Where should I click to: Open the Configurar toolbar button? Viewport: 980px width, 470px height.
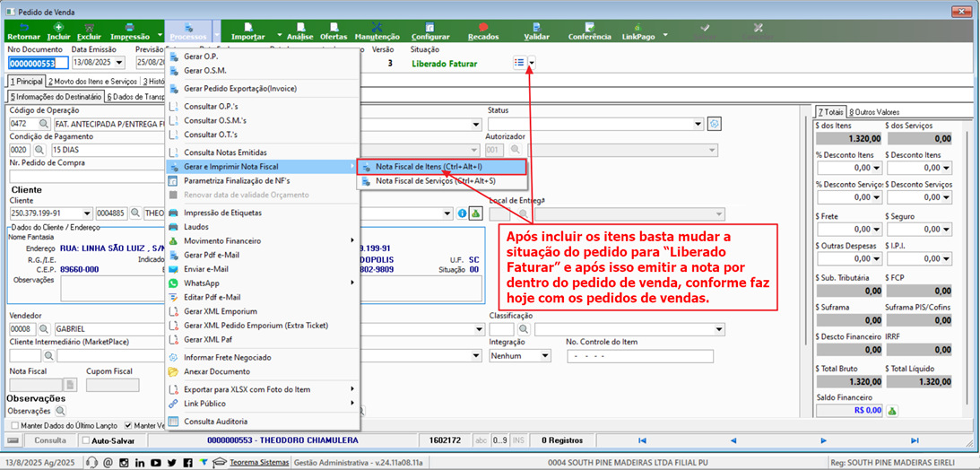(x=430, y=32)
